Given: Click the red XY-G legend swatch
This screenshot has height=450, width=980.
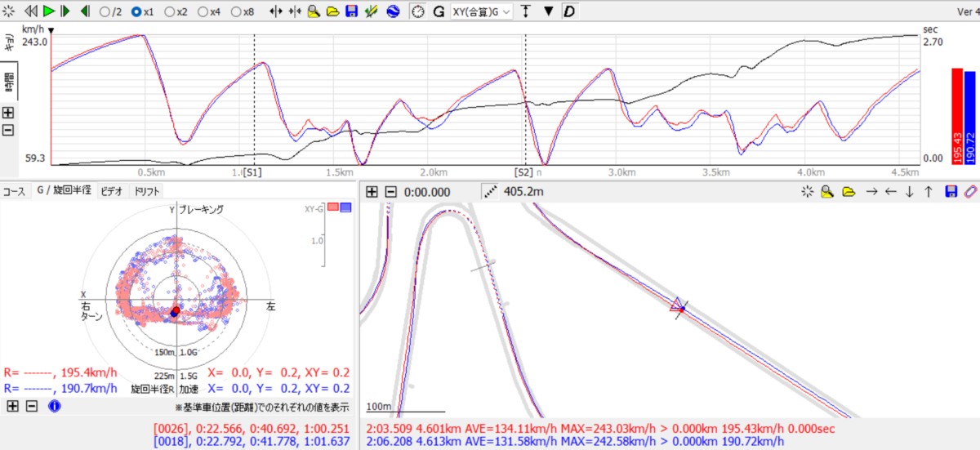Looking at the screenshot, I should (x=333, y=208).
